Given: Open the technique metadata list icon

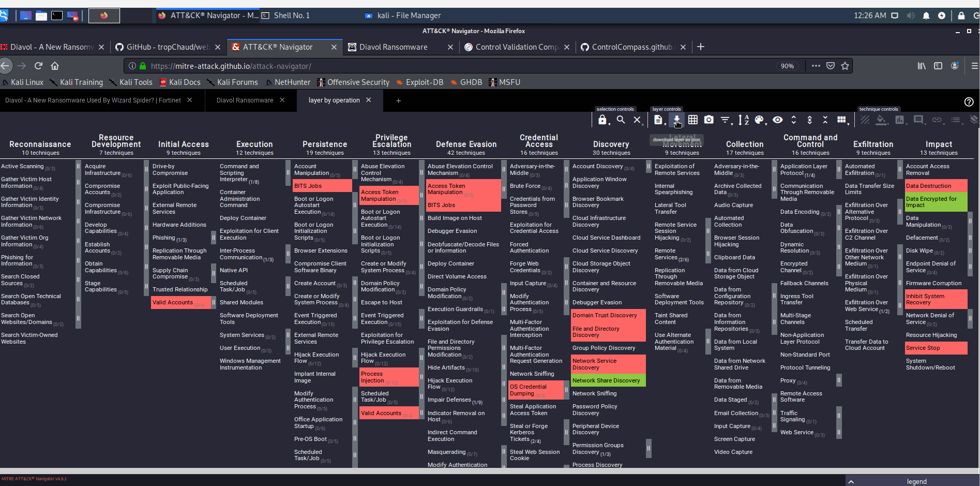Looking at the screenshot, I should point(956,120).
